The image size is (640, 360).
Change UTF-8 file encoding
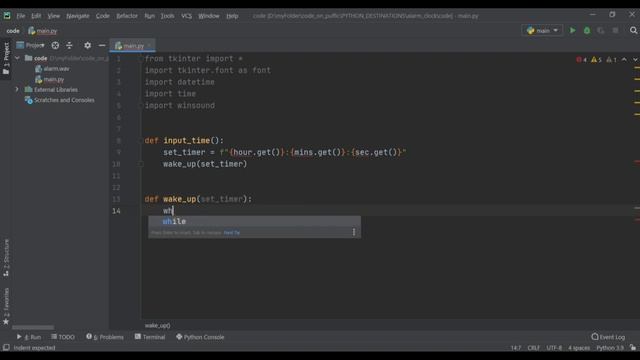click(554, 348)
